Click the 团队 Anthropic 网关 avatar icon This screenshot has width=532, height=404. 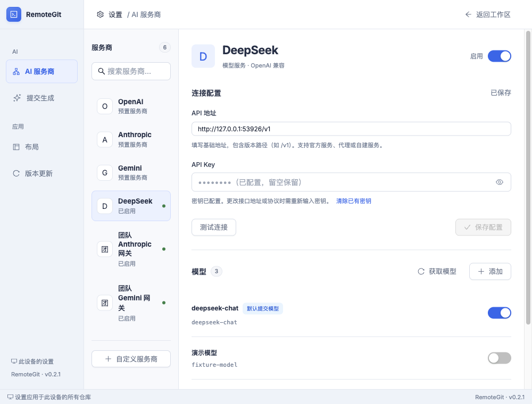click(105, 249)
